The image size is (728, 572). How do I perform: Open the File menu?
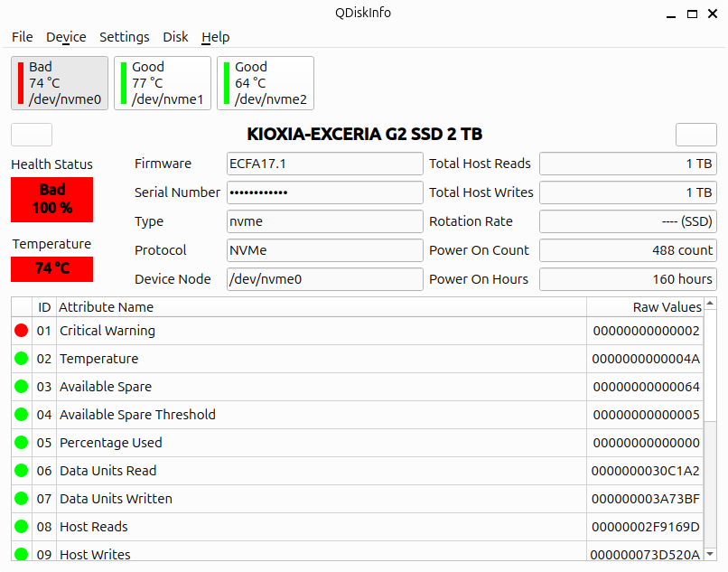pyautogui.click(x=23, y=37)
